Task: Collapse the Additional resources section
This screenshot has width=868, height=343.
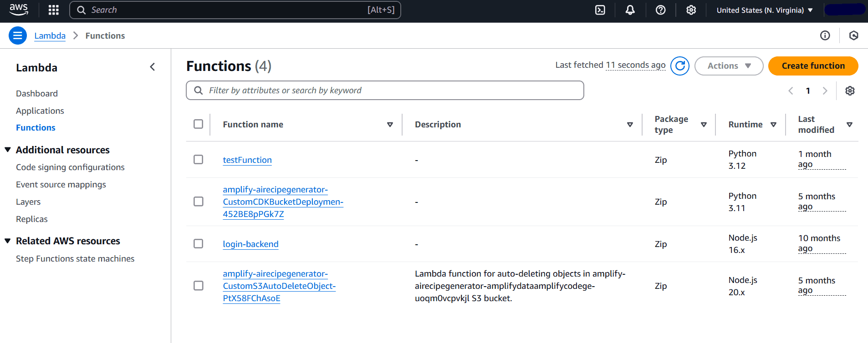Action: [8, 150]
